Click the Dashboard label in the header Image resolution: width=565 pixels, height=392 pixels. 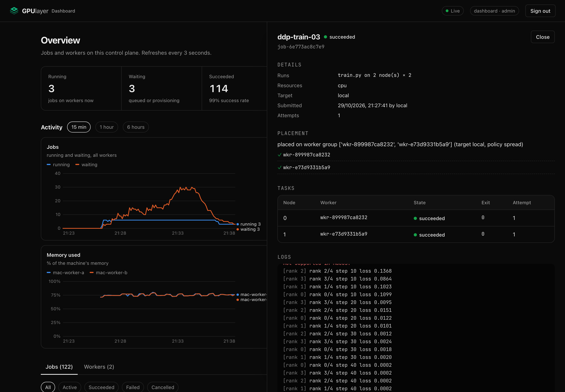coord(63,11)
